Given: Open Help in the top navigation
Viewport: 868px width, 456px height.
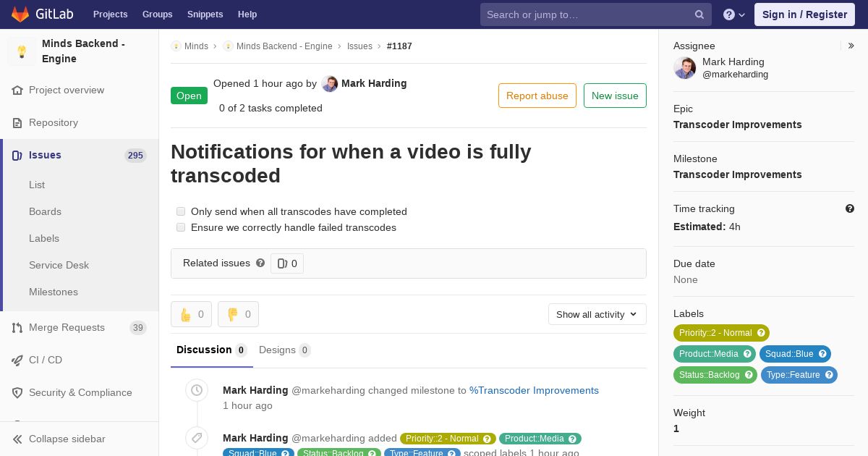Looking at the screenshot, I should (x=247, y=14).
